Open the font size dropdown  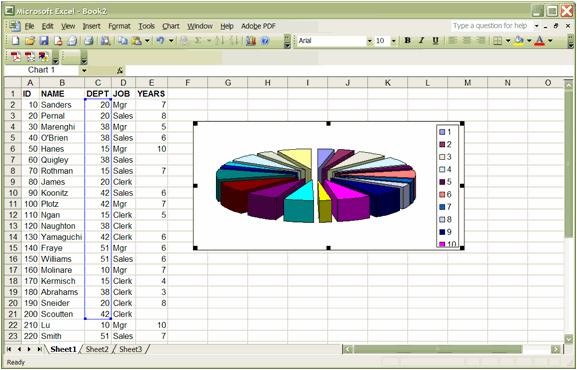click(394, 41)
